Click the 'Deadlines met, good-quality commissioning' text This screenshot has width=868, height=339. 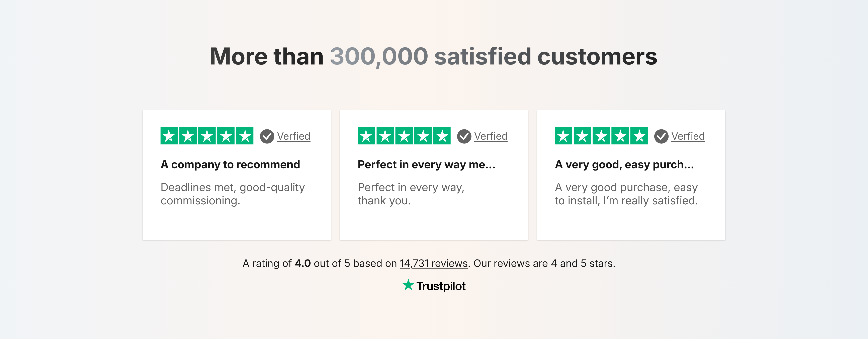tap(233, 194)
